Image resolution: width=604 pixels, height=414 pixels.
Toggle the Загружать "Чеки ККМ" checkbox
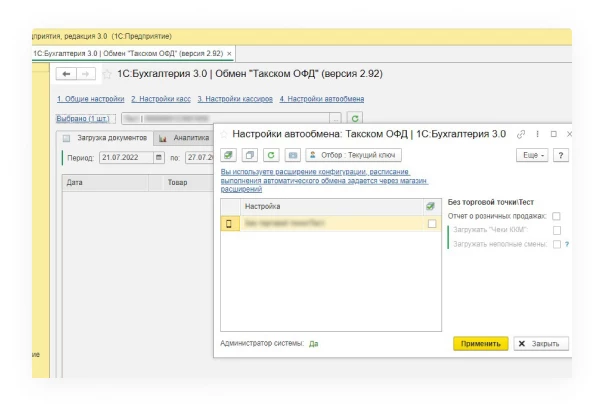(557, 230)
